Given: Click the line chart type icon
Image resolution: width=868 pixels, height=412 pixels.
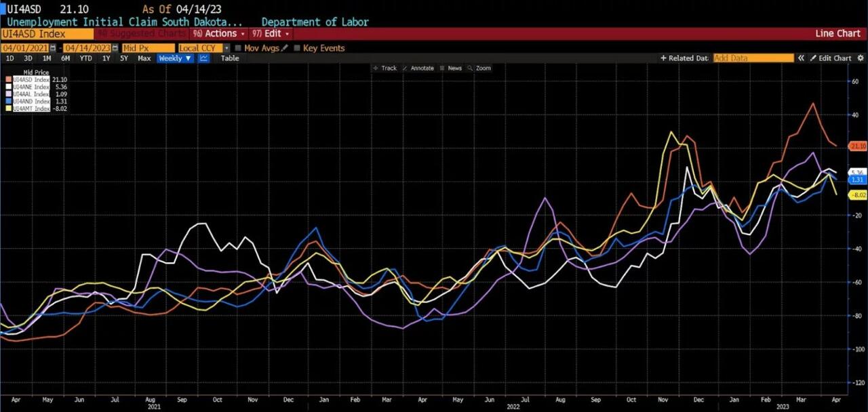Looking at the screenshot, I should (x=203, y=58).
